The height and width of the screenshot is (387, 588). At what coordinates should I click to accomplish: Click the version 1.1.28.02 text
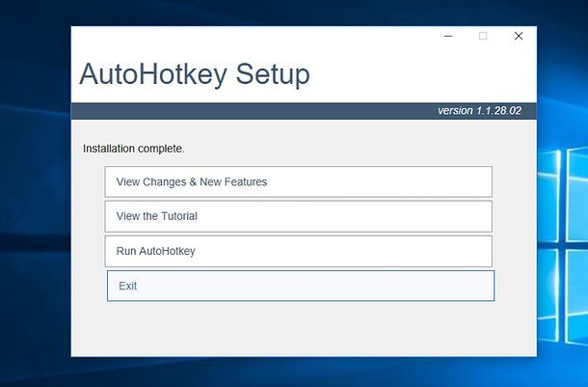[x=480, y=111]
